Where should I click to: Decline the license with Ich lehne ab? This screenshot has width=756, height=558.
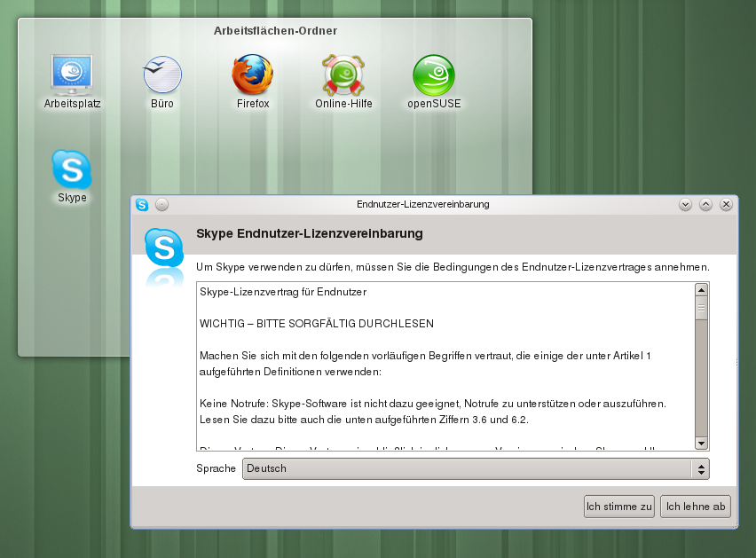pos(696,507)
